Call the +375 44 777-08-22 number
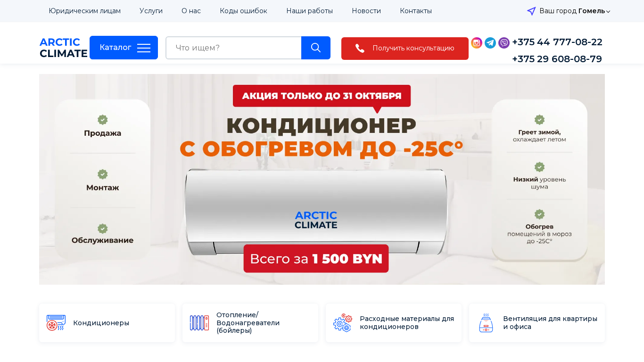644x362 pixels. (557, 42)
